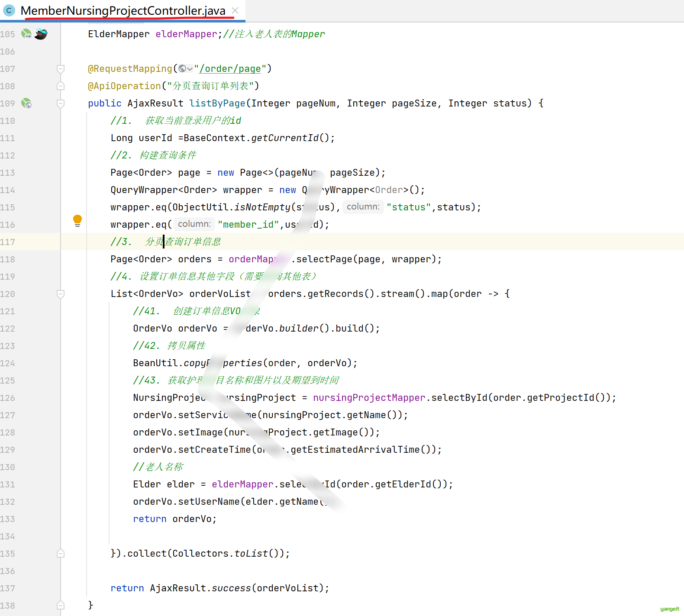Click getElderId on line 131
This screenshot has height=616, width=684.
point(403,484)
